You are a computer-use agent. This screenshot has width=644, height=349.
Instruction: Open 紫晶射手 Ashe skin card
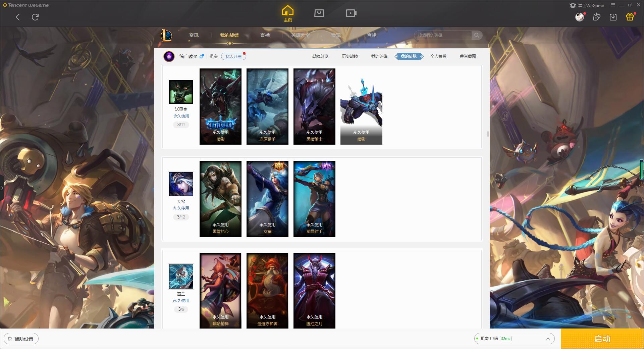pyautogui.click(x=314, y=199)
